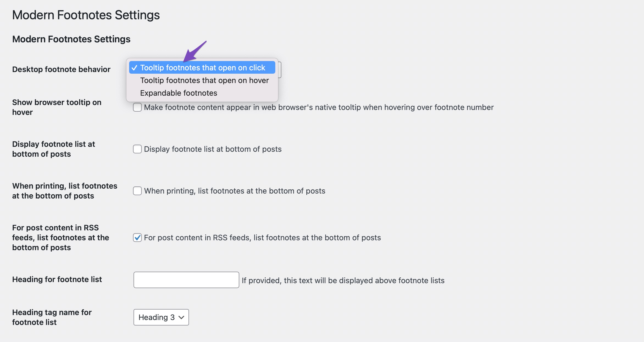Enable 'When printing, list footnotes at bottom'
The image size is (644, 342).
137,190
